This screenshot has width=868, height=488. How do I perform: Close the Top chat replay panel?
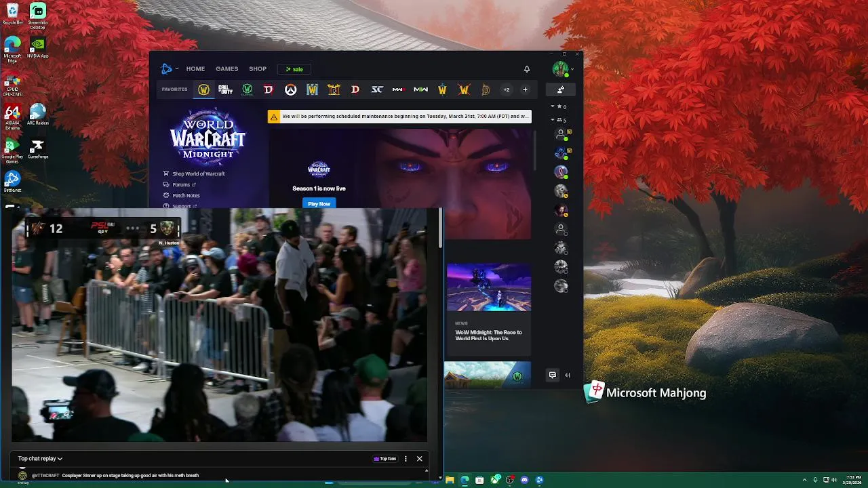point(419,459)
